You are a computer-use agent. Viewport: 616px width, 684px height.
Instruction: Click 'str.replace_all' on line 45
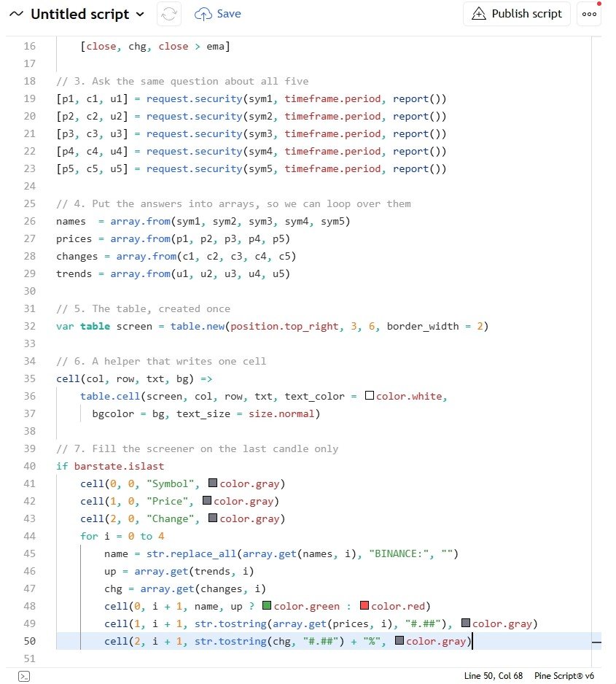[191, 554]
